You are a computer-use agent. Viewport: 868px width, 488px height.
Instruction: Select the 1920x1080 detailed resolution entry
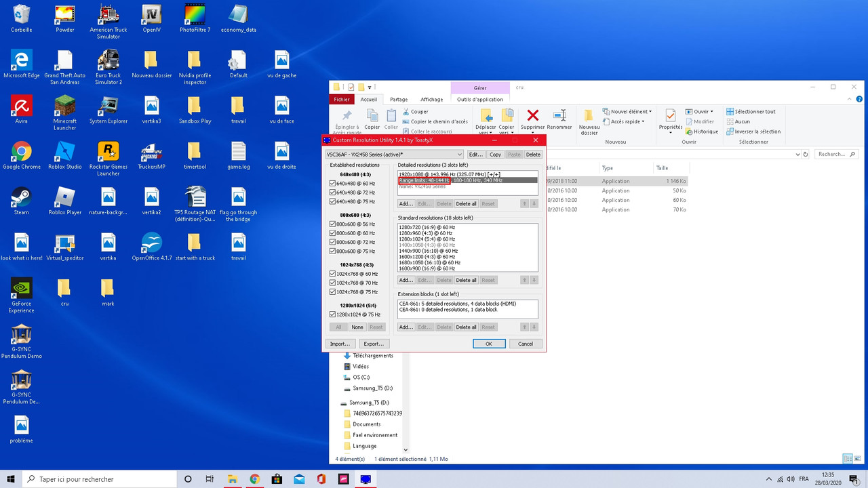pos(448,174)
